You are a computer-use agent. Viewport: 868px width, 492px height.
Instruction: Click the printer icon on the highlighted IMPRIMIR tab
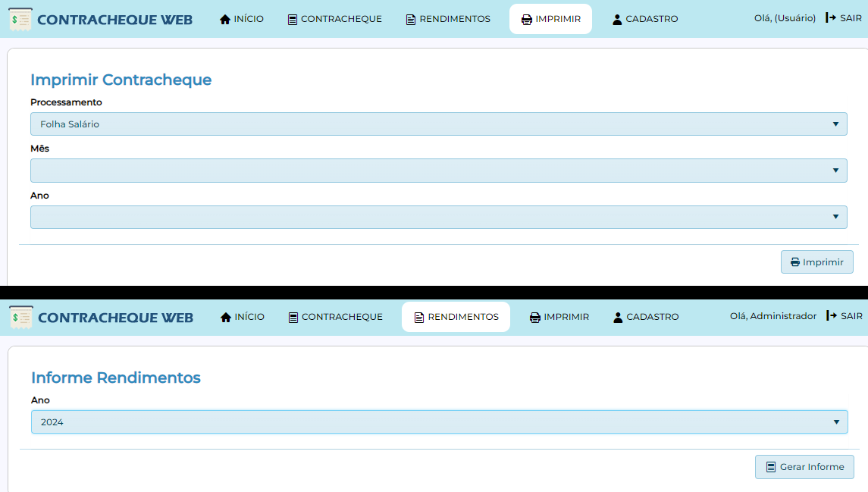point(527,19)
